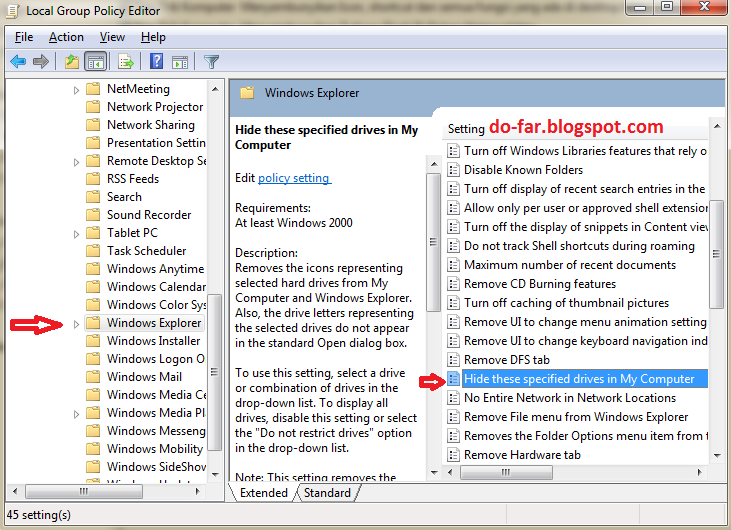Click policy icon beside Disable Known Folders

[453, 170]
